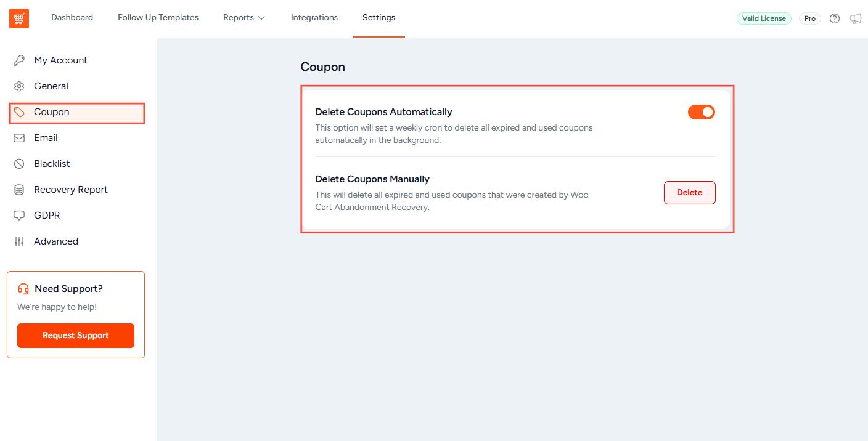The height and width of the screenshot is (441, 868).
Task: Click 'Delete Coupons Automatically' label
Action: tap(384, 112)
